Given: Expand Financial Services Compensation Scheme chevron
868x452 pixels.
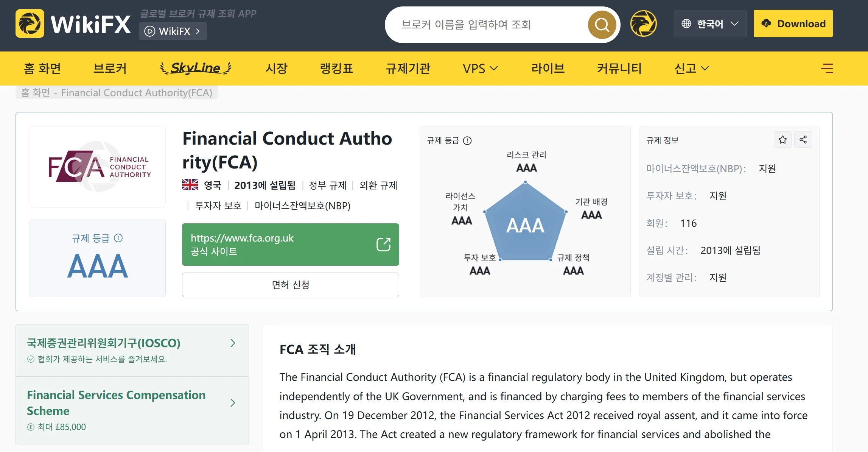Looking at the screenshot, I should click(x=233, y=402).
